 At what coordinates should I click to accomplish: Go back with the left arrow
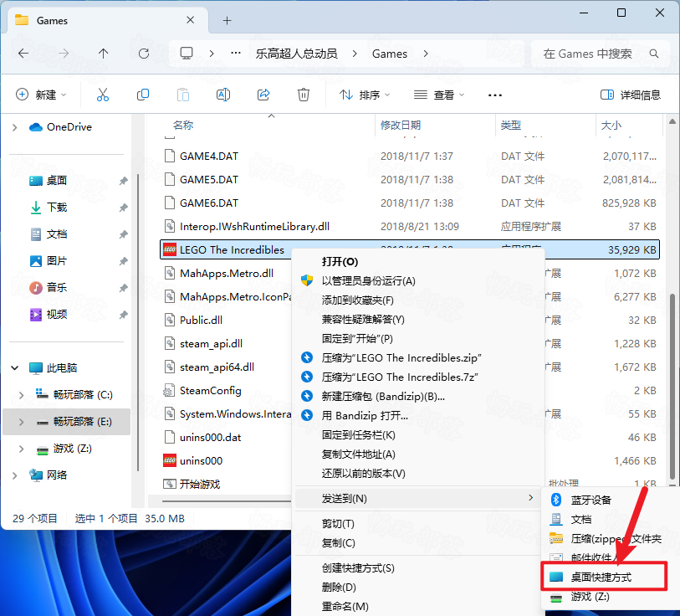point(23,54)
